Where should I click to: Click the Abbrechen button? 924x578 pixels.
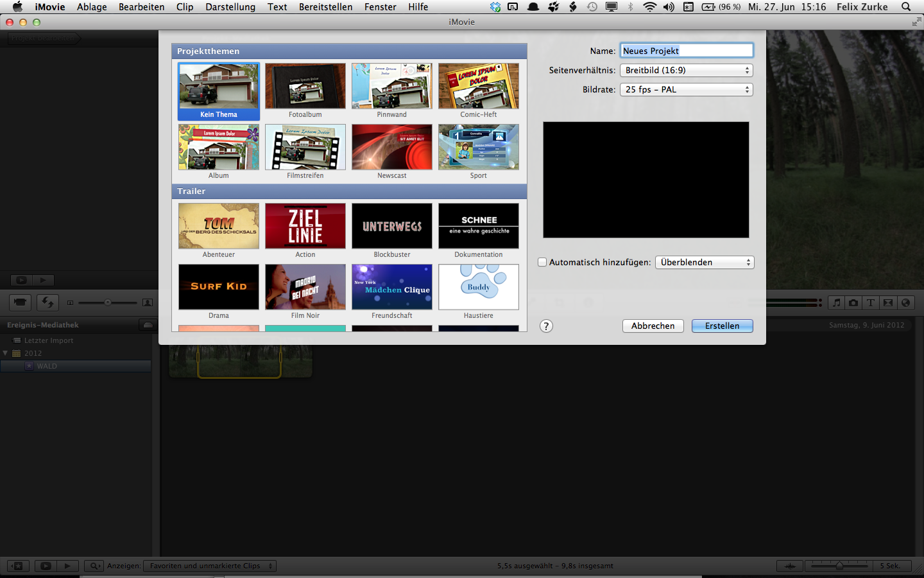[x=653, y=326]
